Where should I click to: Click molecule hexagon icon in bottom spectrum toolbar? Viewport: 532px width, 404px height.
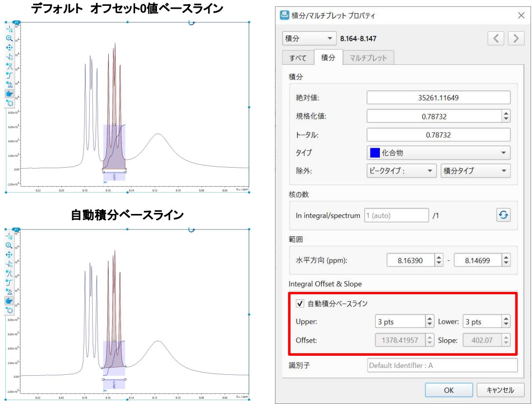[9, 310]
